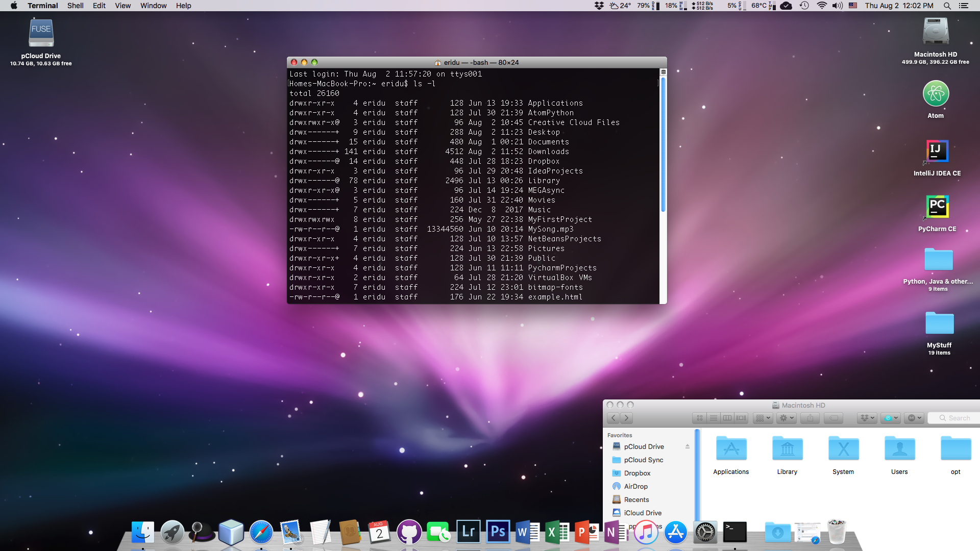Open Mail stamp icon in Dock
Screen dimensions: 980x551
click(290, 533)
